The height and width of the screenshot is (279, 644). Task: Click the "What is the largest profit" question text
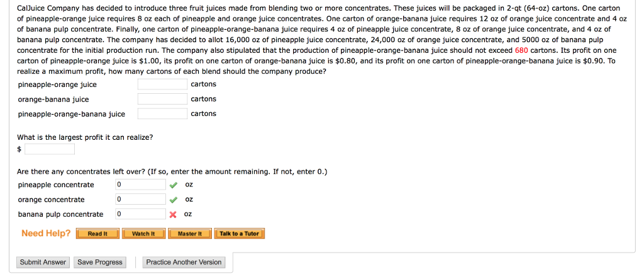tap(85, 137)
